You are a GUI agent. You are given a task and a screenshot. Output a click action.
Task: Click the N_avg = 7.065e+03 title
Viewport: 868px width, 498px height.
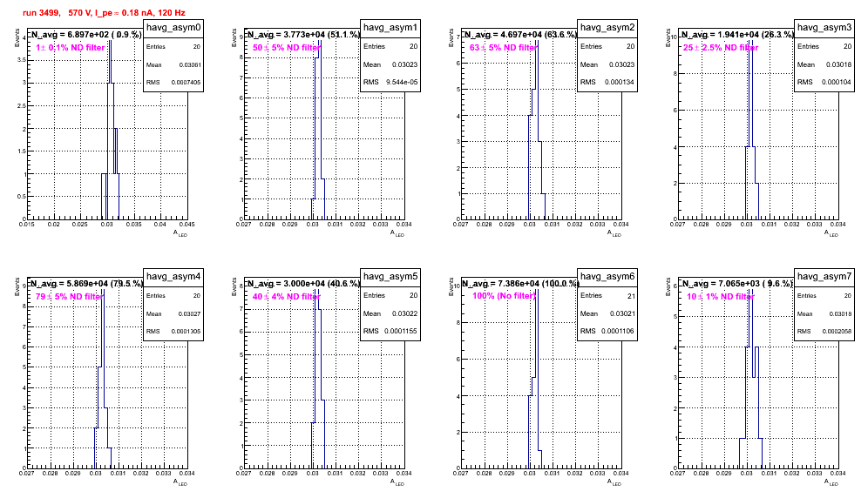pos(737,284)
